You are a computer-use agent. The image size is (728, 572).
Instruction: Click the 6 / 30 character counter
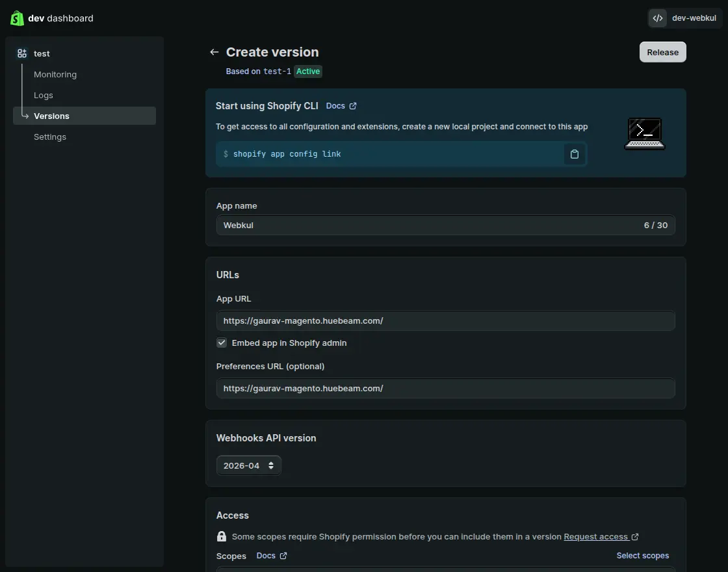click(x=656, y=225)
